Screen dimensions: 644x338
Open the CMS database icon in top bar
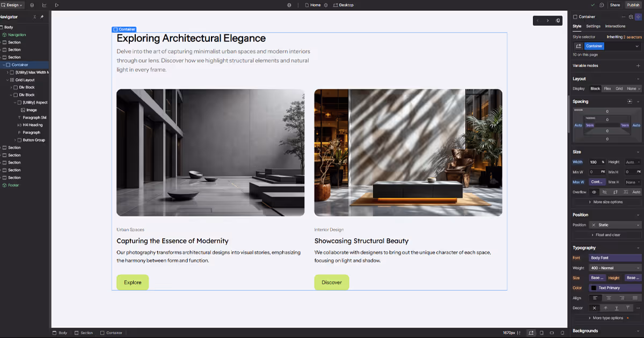point(32,5)
